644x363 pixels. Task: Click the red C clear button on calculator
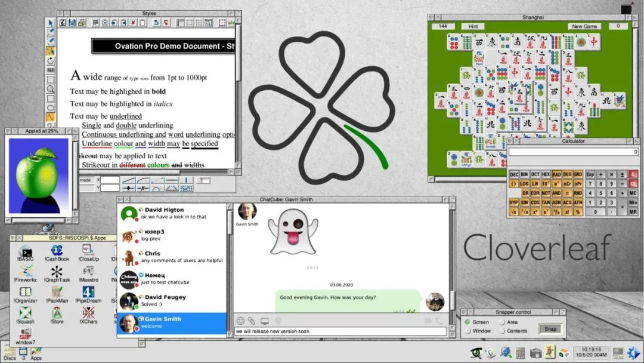click(633, 174)
